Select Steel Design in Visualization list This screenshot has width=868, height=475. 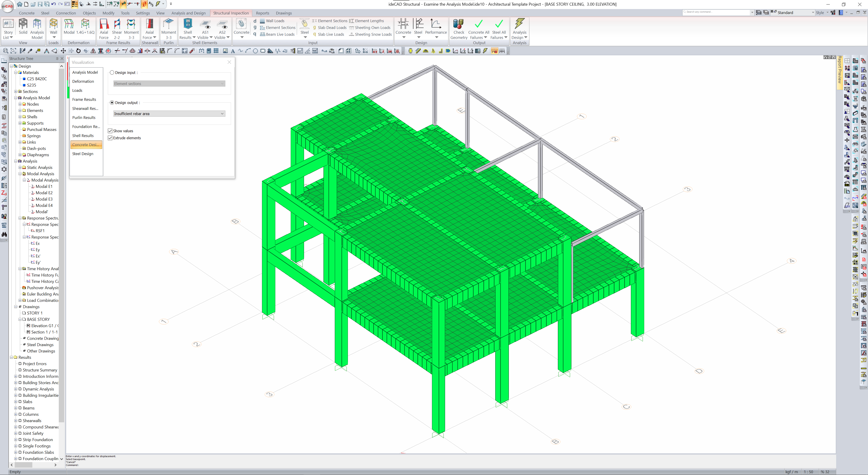[83, 154]
